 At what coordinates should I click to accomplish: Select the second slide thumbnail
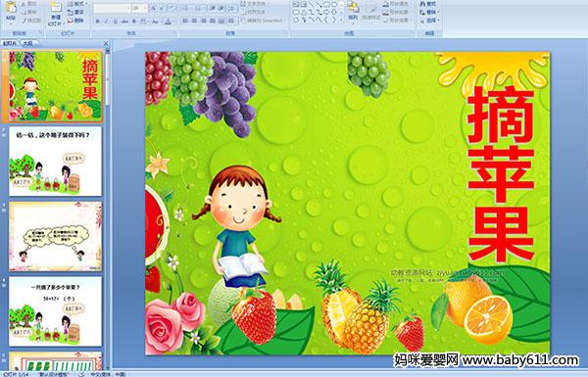click(x=56, y=162)
